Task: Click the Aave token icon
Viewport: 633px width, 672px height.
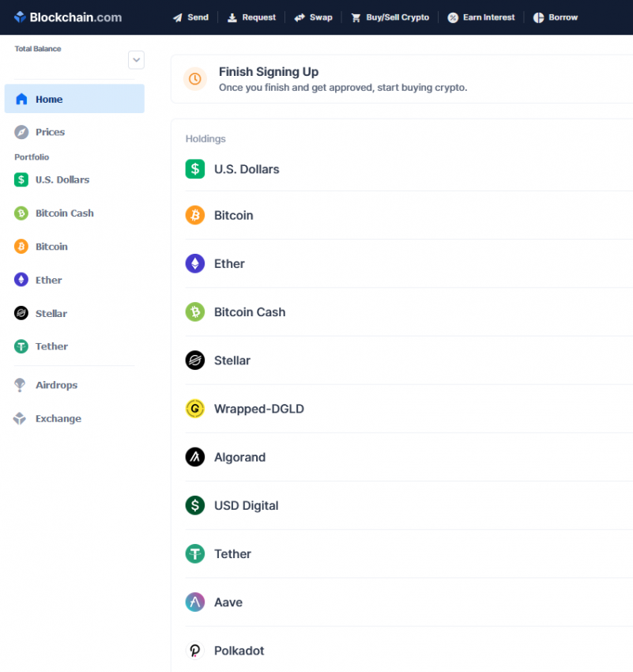Action: [x=195, y=602]
